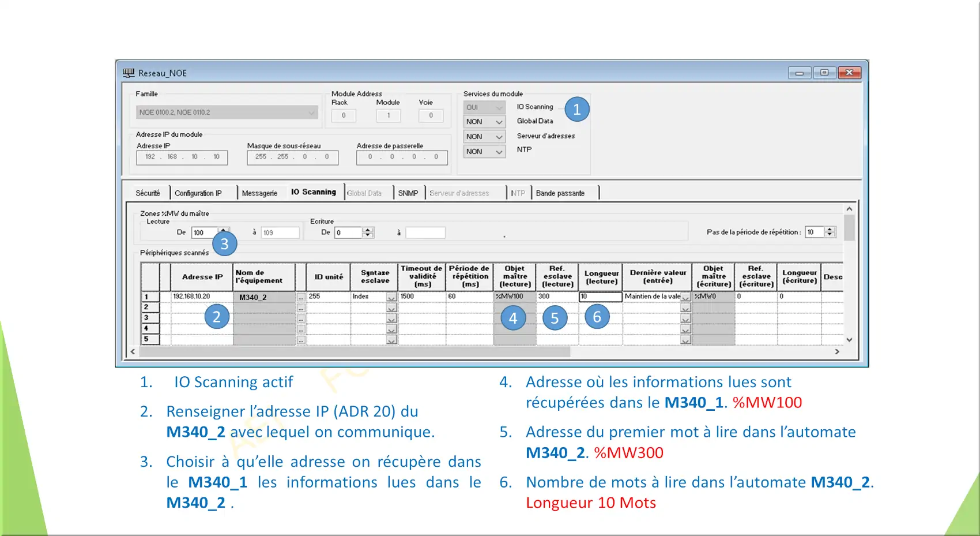Select row 4 header in scanned devices table
The width and height of the screenshot is (980, 536).
[150, 328]
